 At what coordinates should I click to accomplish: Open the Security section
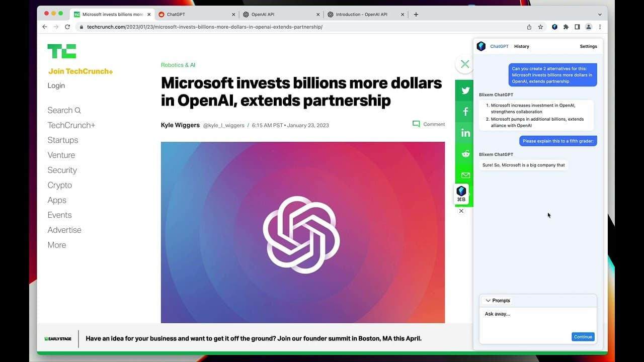(x=62, y=170)
